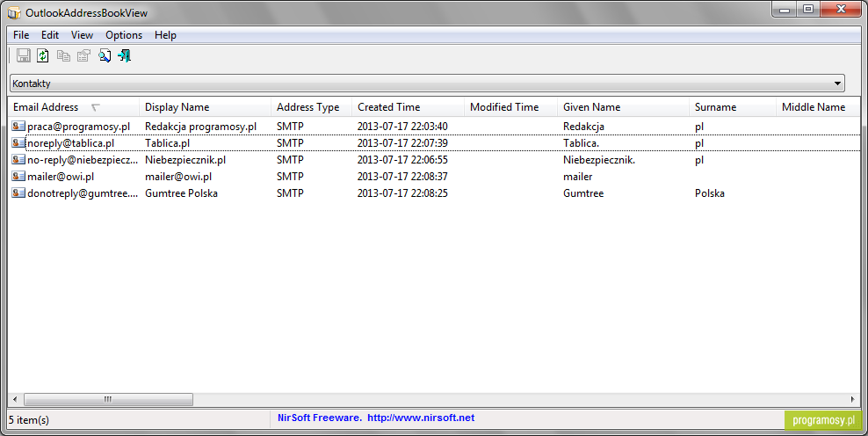
Task: Click the Find toolbar icon
Action: point(104,55)
